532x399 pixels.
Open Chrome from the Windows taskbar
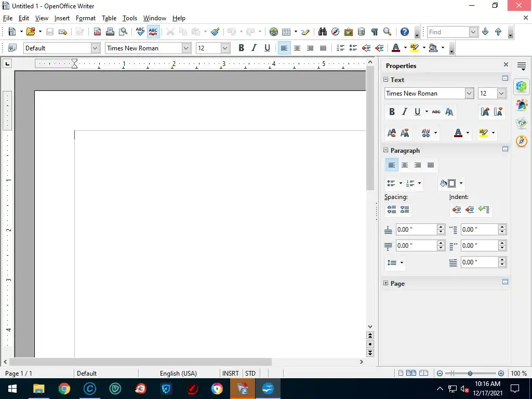64,389
